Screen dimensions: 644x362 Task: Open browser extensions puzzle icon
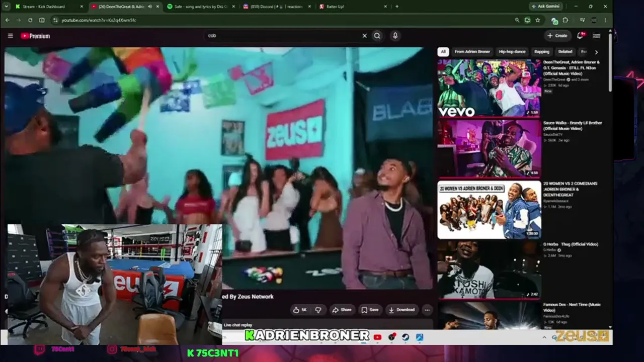[x=566, y=20]
